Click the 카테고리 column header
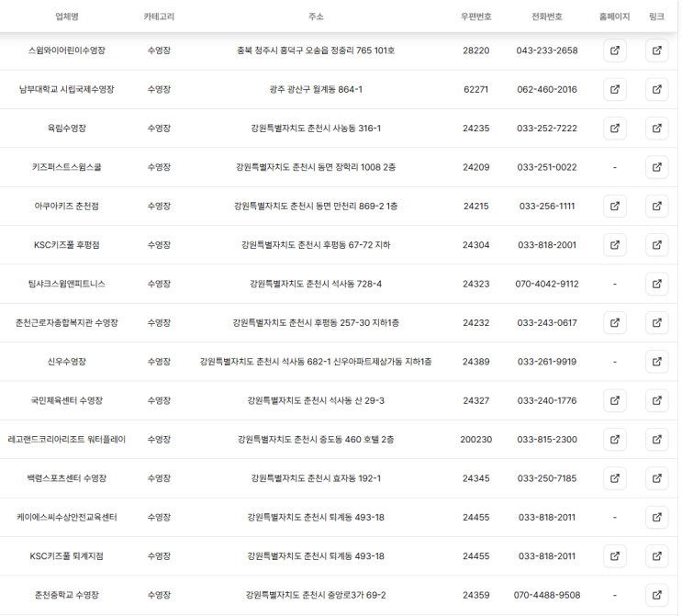 (159, 17)
